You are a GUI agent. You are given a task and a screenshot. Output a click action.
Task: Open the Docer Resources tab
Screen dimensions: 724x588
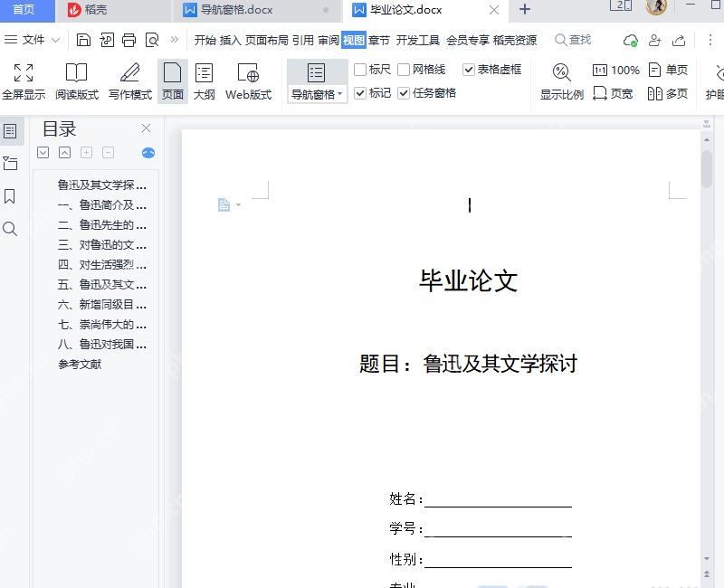[x=515, y=40]
